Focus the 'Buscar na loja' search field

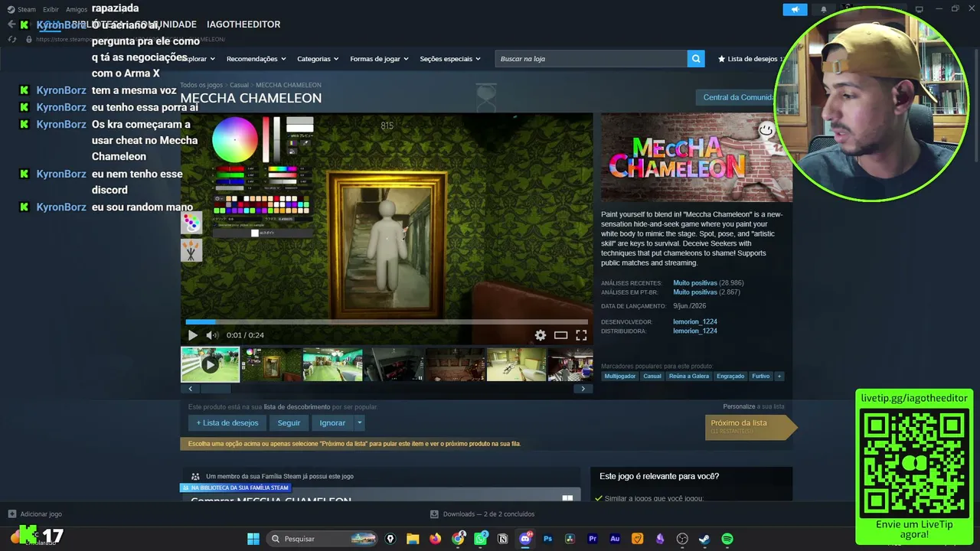pos(591,58)
